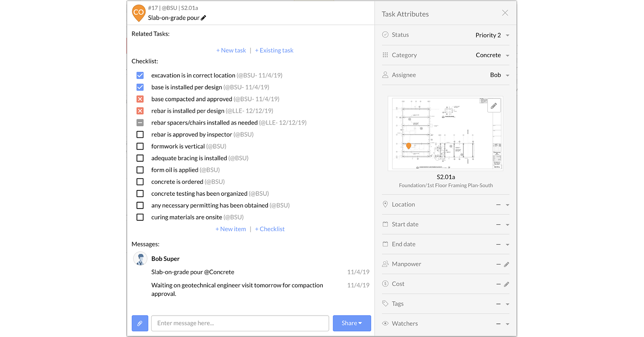The height and width of the screenshot is (337, 644).
Task: Click the paperclip attachment button
Action: click(x=140, y=323)
